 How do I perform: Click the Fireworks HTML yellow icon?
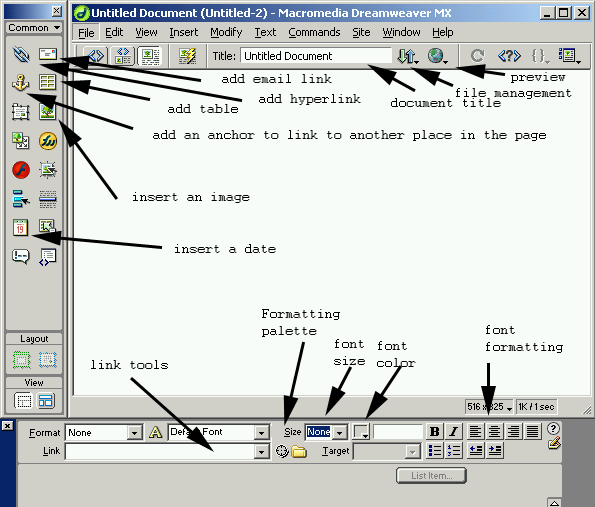48,141
